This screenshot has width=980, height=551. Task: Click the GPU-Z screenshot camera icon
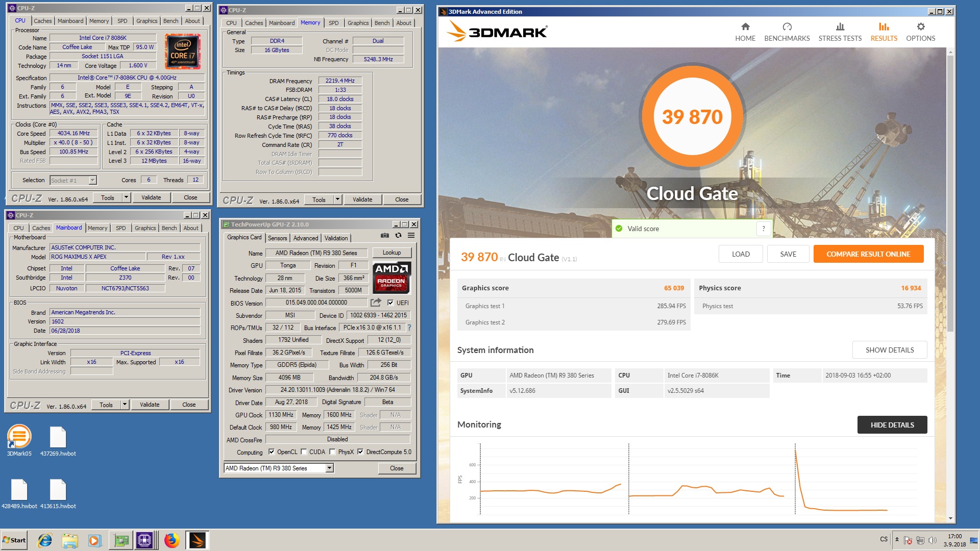385,236
